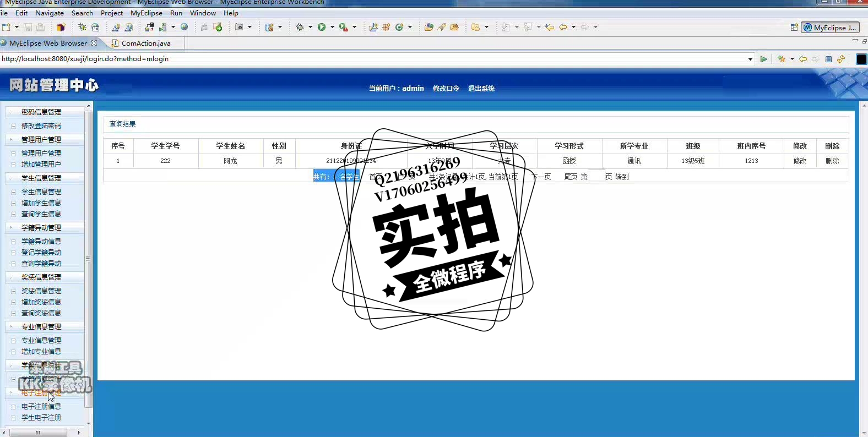Open 增加管理用户 in sidebar
The image size is (868, 437).
click(41, 164)
